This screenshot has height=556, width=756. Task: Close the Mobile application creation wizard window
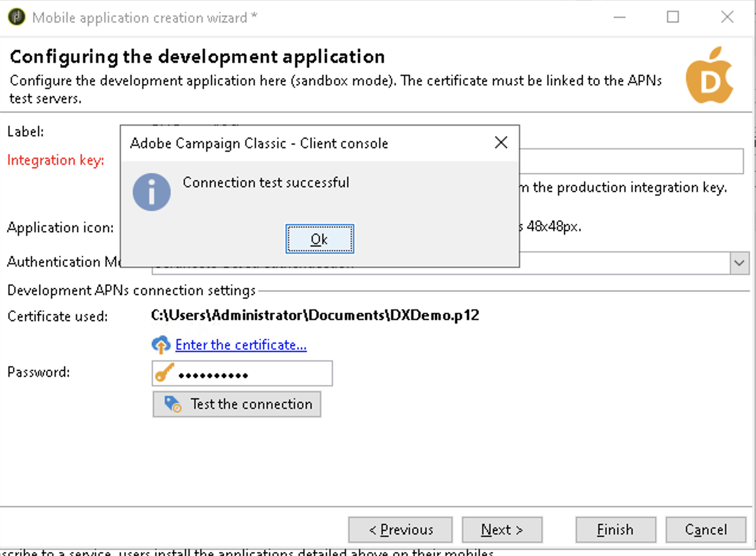click(728, 17)
